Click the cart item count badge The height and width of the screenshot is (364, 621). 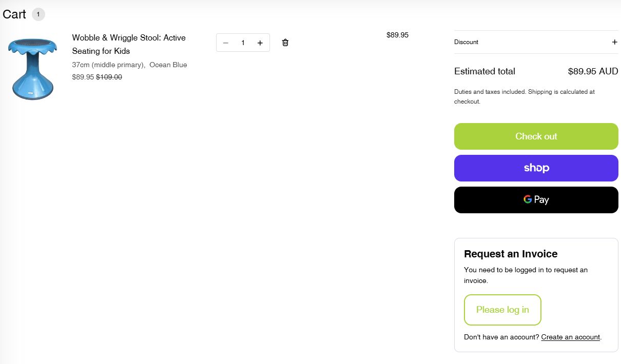[x=38, y=14]
